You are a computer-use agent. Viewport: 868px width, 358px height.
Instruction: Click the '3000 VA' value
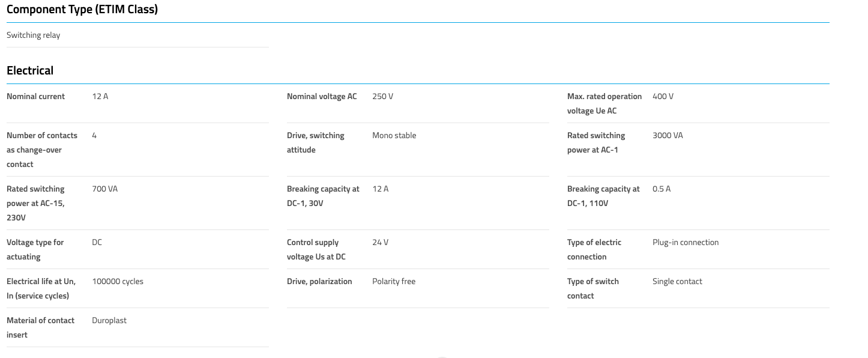(x=668, y=135)
